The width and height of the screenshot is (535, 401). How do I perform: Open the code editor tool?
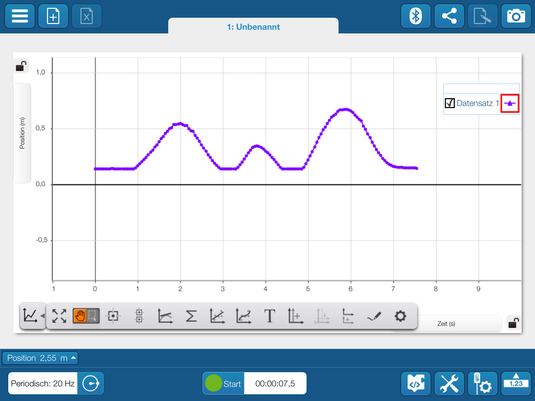coord(415,384)
